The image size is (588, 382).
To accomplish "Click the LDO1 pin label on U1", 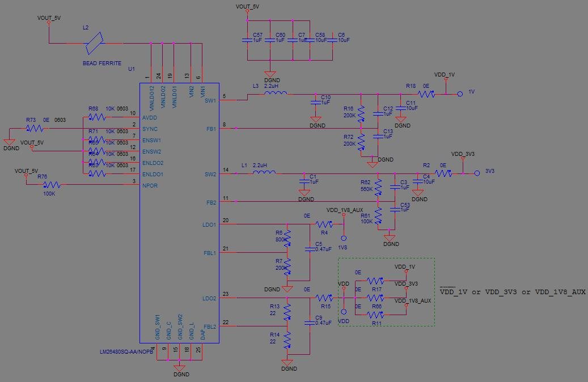I will 209,225.
